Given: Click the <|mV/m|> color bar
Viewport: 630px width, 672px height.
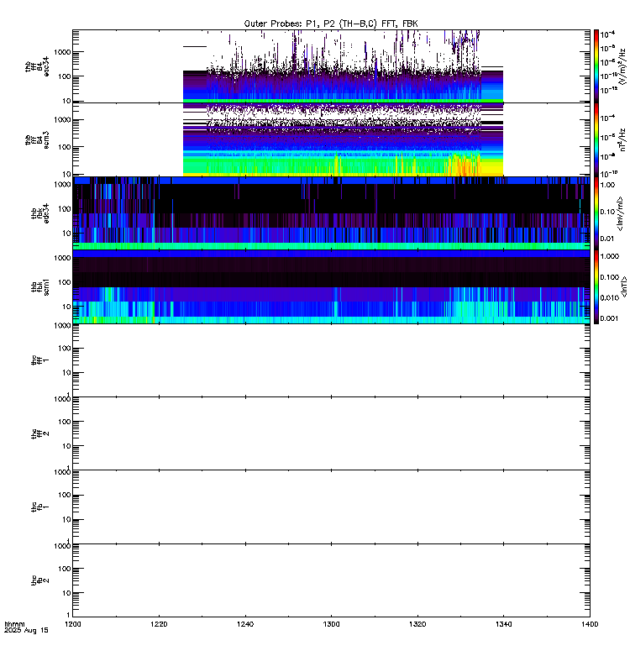Looking at the screenshot, I should [x=596, y=213].
